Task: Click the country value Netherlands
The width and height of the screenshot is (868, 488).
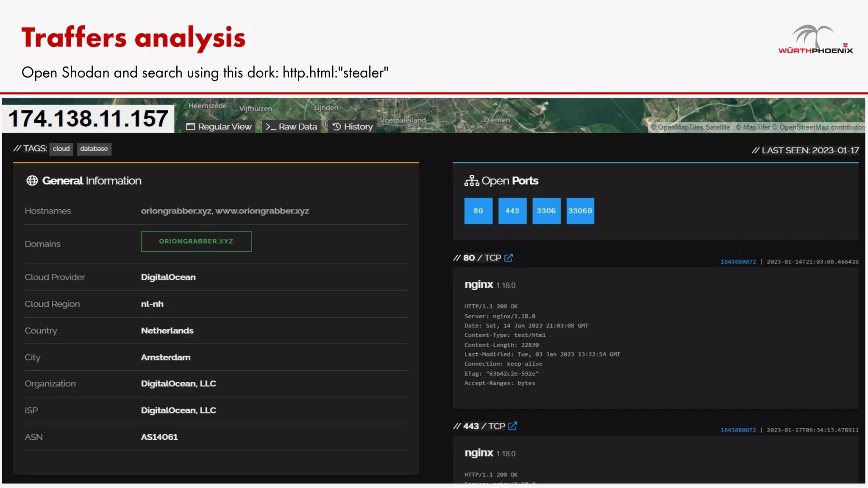Action: 167,331
